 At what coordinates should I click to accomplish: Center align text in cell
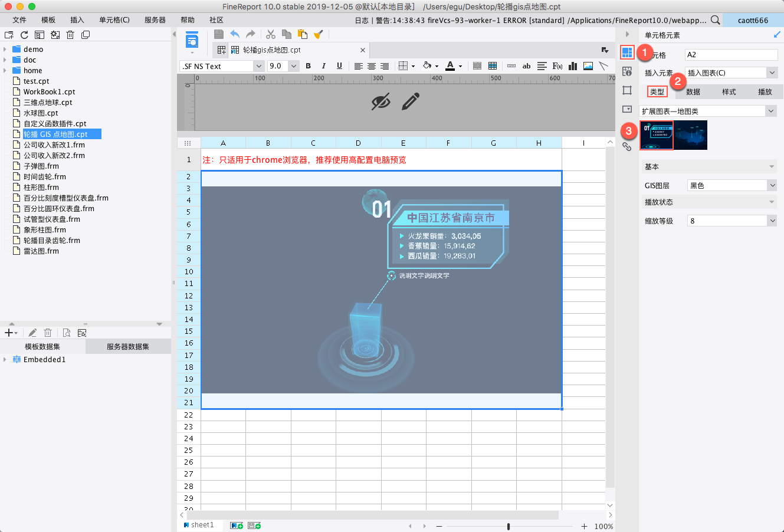372,66
